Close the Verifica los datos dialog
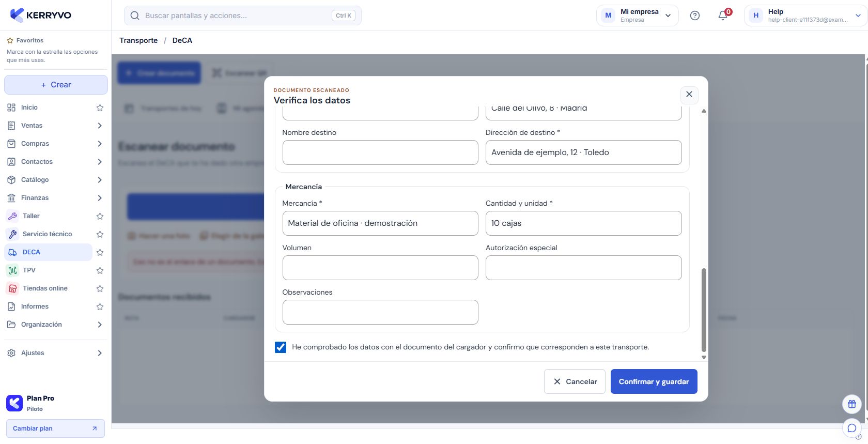Viewport: 868px width, 444px height. [689, 95]
